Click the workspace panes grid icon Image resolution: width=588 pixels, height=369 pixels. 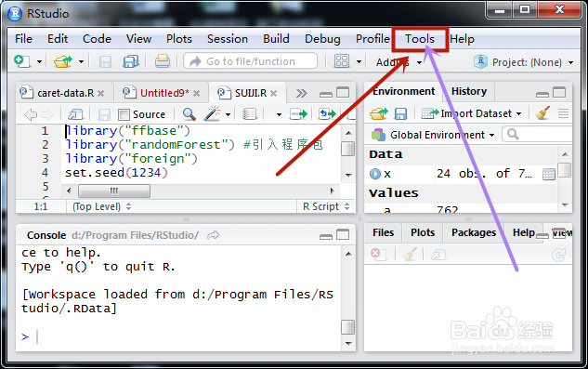click(342, 61)
